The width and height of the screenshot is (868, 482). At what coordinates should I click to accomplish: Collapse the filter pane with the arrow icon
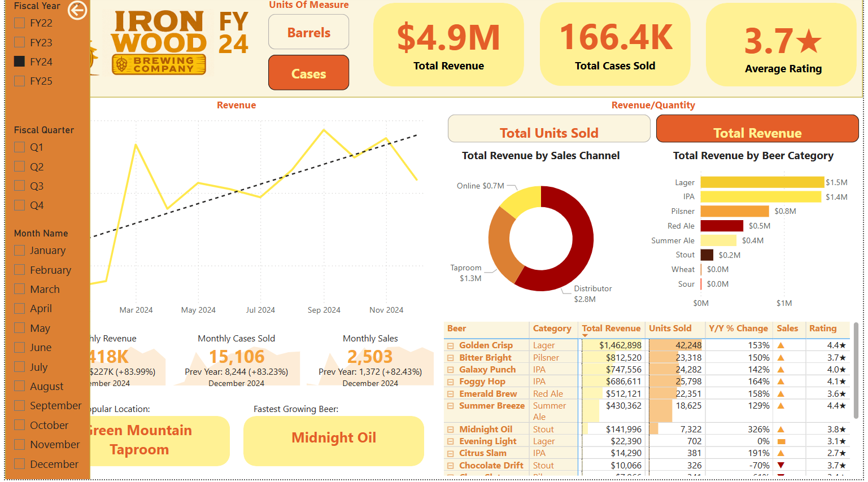coord(77,10)
